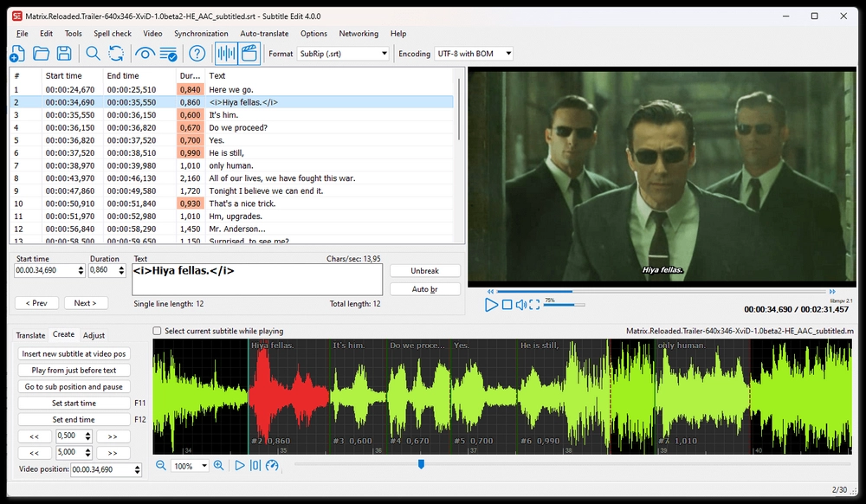This screenshot has width=866, height=504.
Task: Open the Networking menu
Action: tap(359, 34)
